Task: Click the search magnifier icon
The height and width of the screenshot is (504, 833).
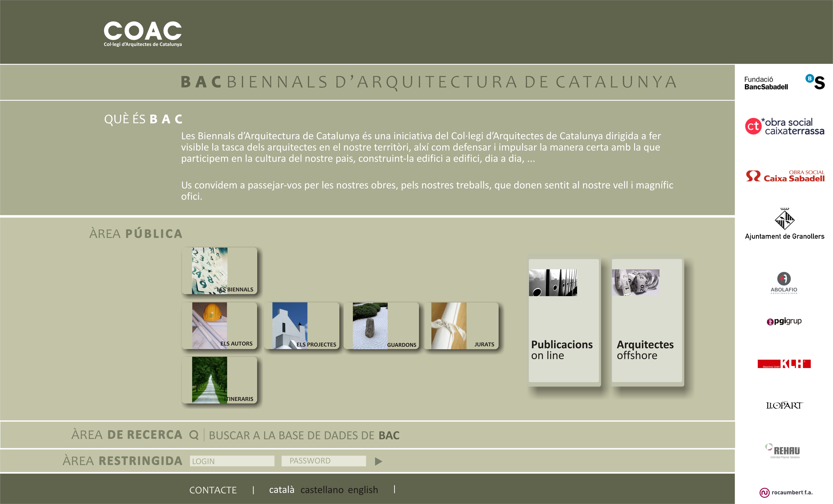Action: pos(194,435)
